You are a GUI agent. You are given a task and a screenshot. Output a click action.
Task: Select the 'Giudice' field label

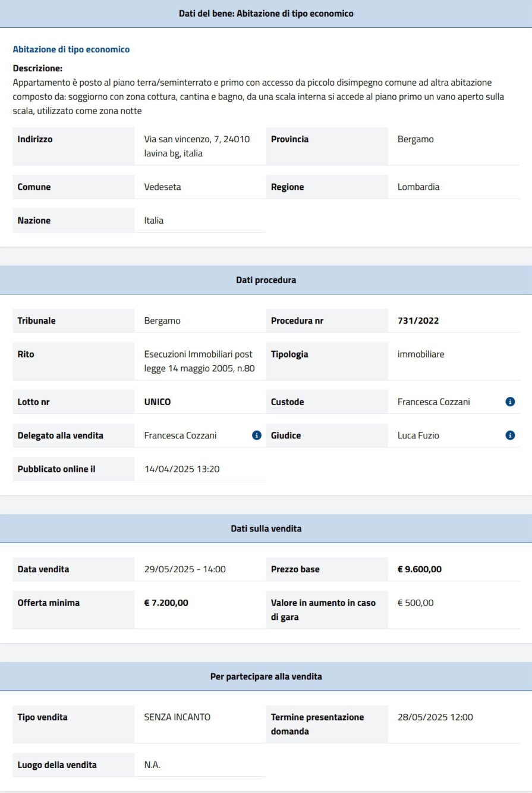[x=286, y=435]
